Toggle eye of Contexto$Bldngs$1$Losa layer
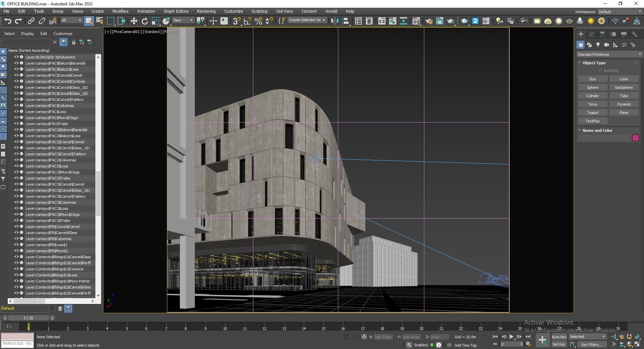Viewport: 644px width, 349px height. (16, 275)
